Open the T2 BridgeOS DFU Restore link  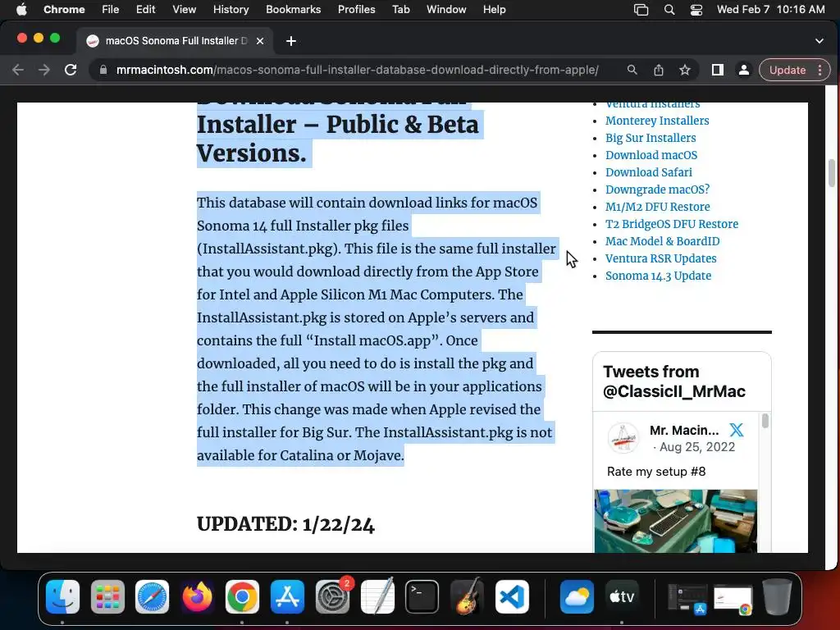tap(672, 224)
